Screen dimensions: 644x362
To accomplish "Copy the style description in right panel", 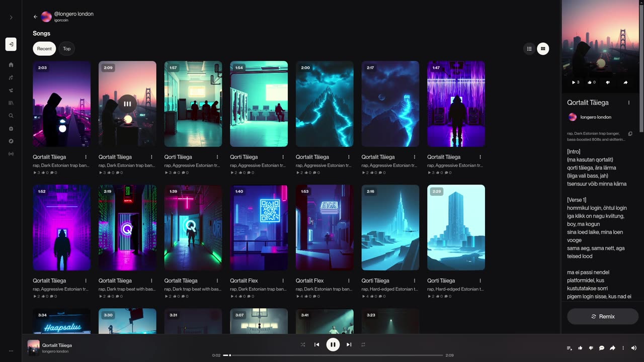I will [x=630, y=134].
